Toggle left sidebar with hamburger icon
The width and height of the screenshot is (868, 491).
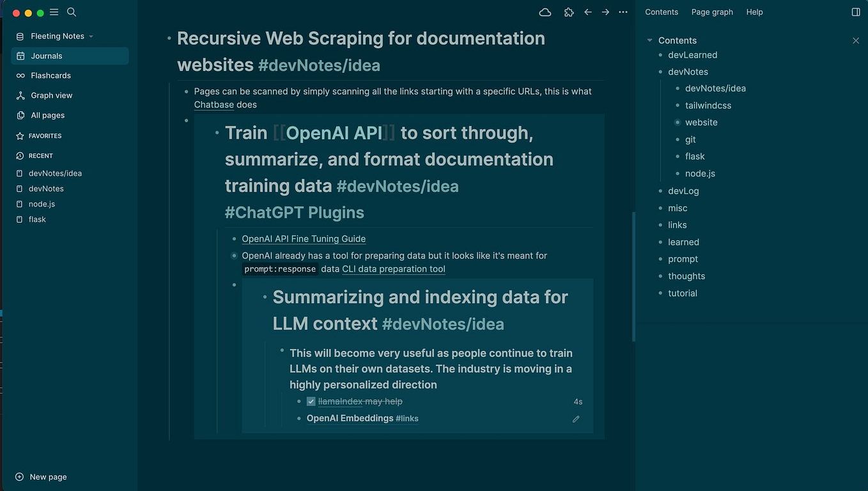(x=54, y=12)
